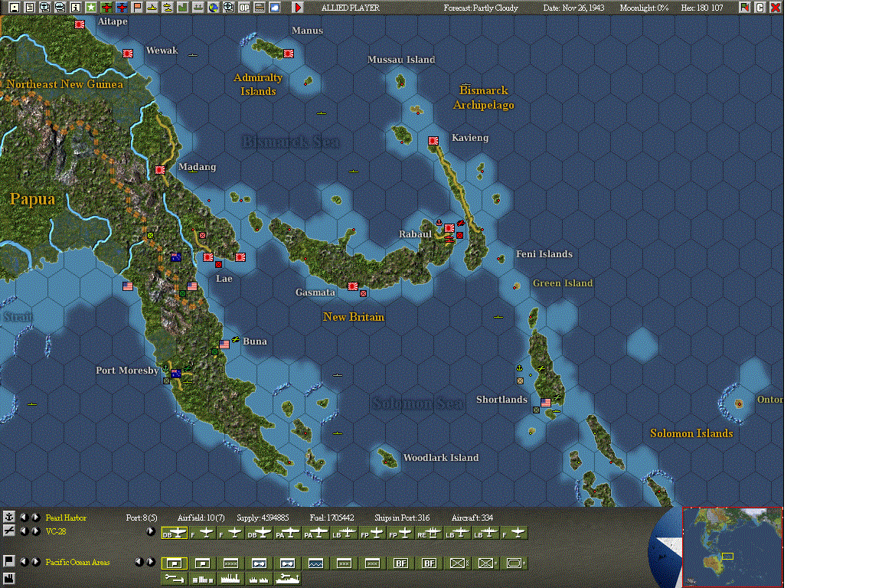The width and height of the screenshot is (882, 588).
Task: Open the cloud weather toolbar icon
Action: point(275,8)
